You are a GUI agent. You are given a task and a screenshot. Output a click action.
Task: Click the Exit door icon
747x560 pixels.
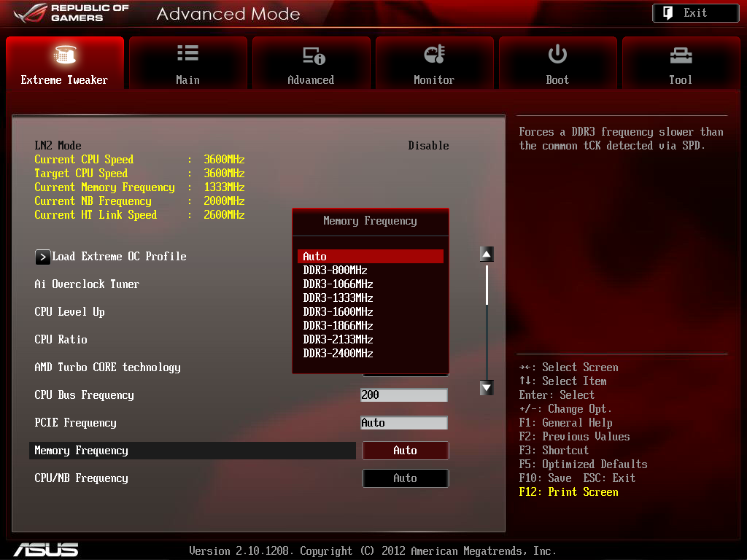(668, 13)
